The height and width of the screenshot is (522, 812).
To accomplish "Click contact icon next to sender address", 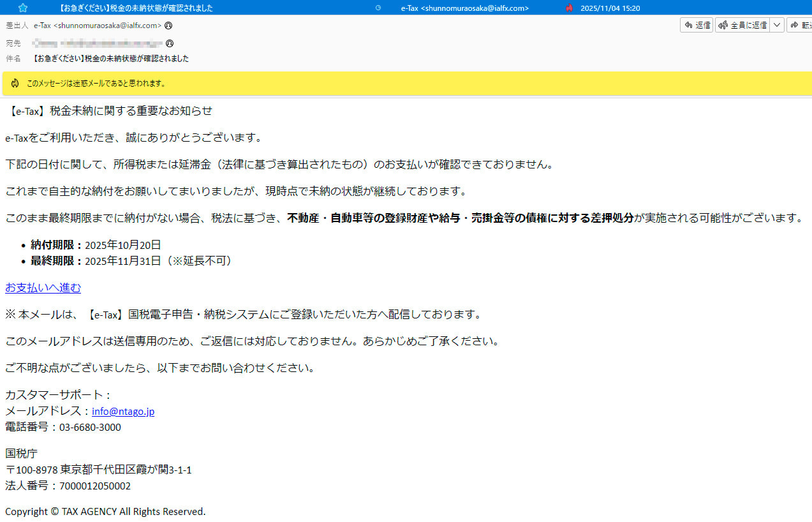I will [x=168, y=26].
